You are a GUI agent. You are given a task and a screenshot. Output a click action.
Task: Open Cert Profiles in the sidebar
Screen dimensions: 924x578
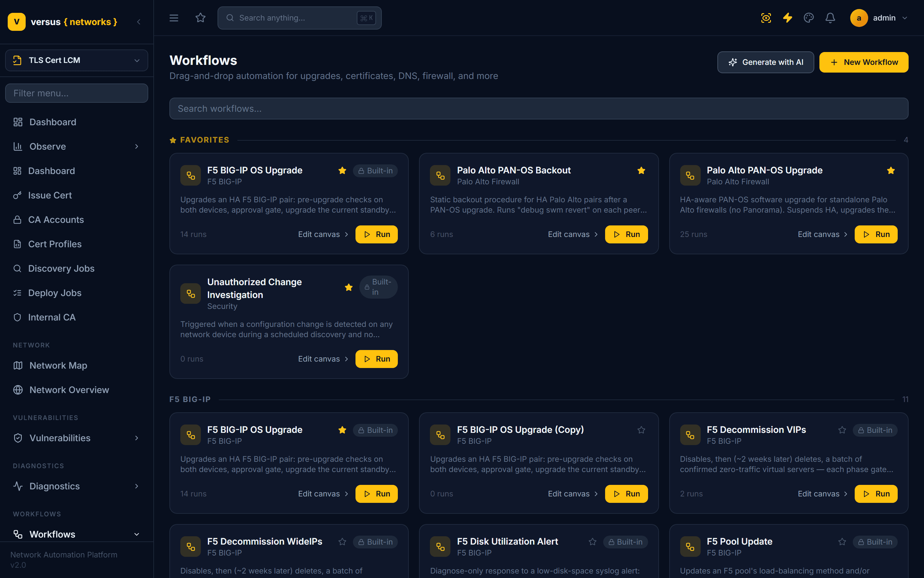[x=76, y=244]
